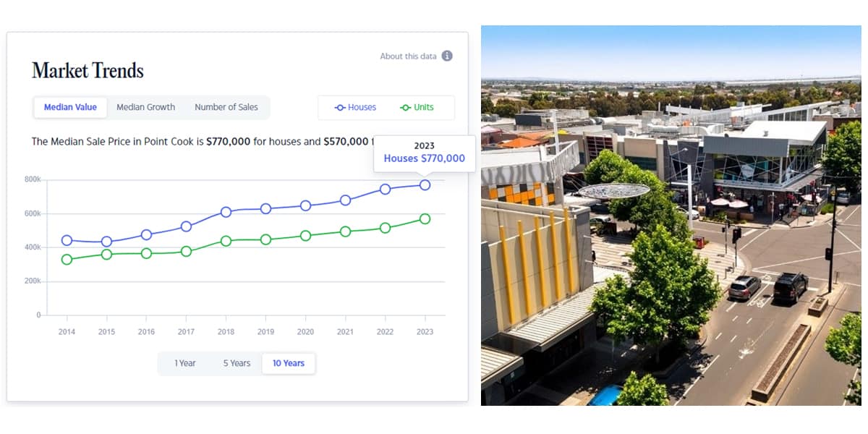Viewport: 868px width, 434px height.
Task: Click the 2018 Houses data point
Action: click(x=226, y=212)
